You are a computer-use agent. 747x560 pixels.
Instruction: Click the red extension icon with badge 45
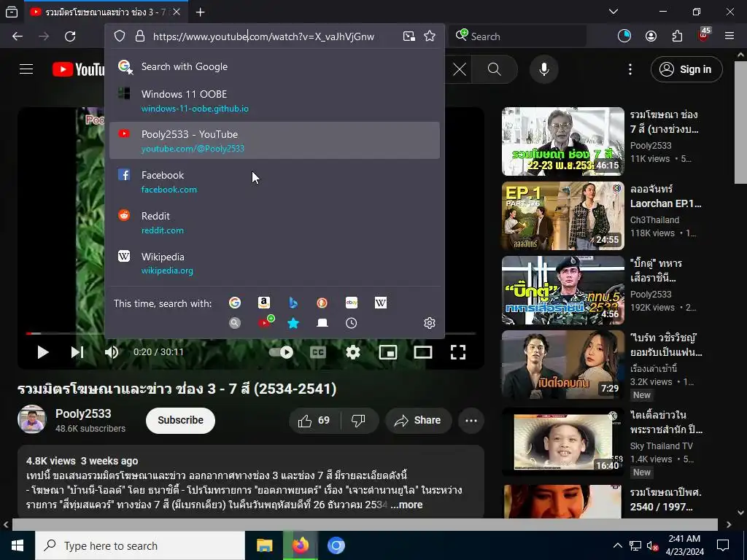[x=704, y=35]
